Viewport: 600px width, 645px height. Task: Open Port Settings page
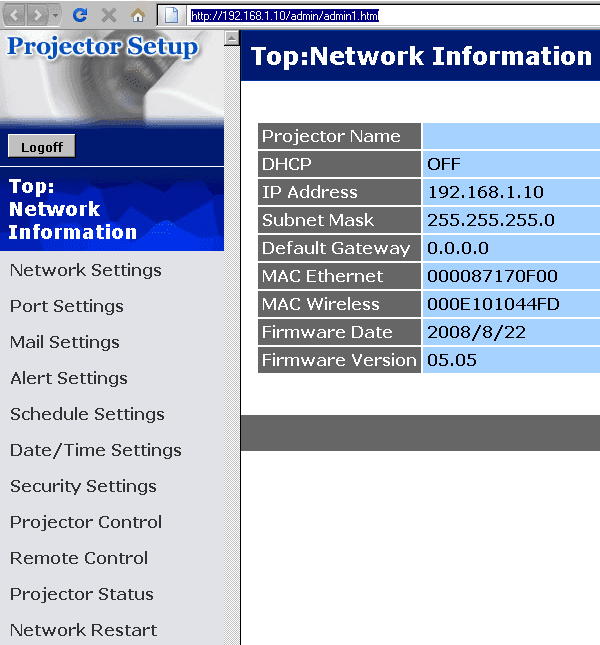(67, 306)
